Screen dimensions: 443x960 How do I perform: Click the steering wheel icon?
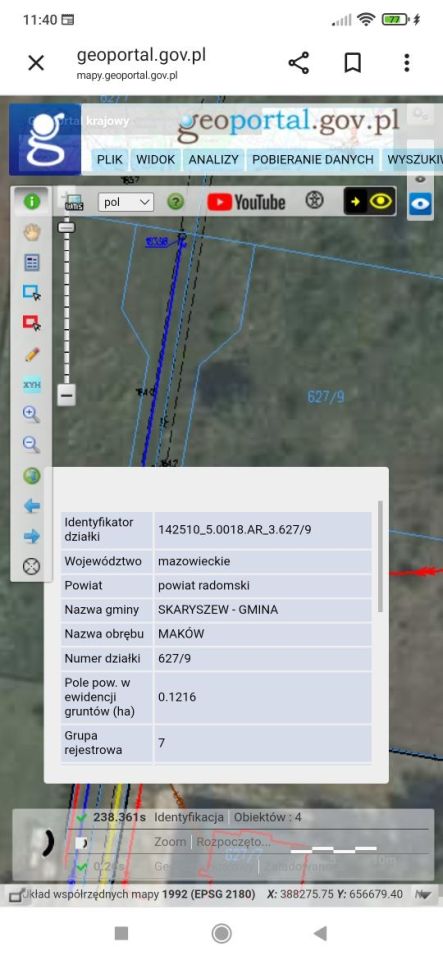point(314,201)
